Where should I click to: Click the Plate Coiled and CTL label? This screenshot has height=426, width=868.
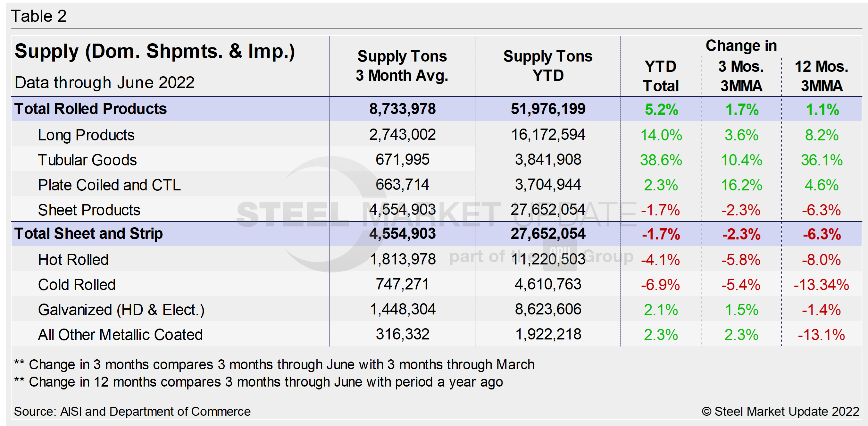(x=109, y=185)
